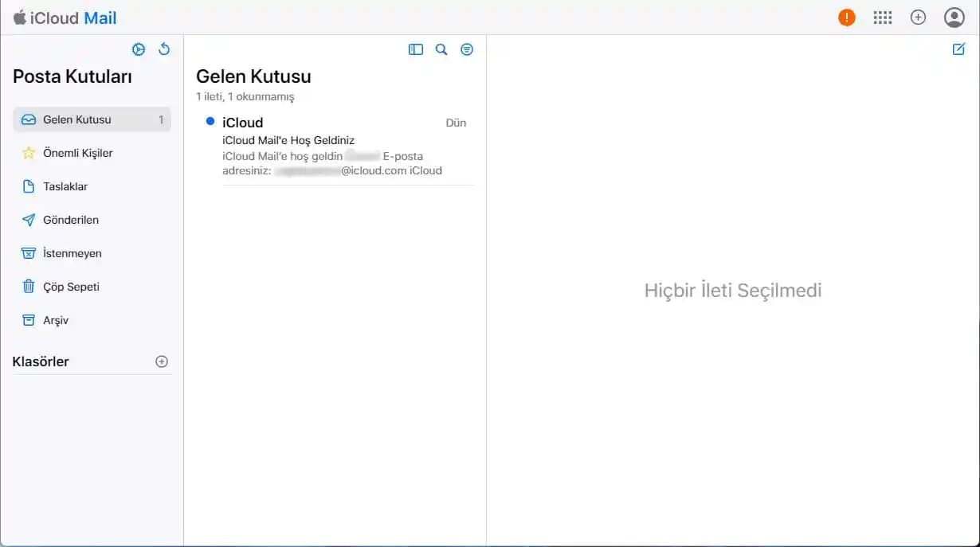Click the iCloud Mail title link
Viewport: 980px width, 547px height.
coord(64,17)
